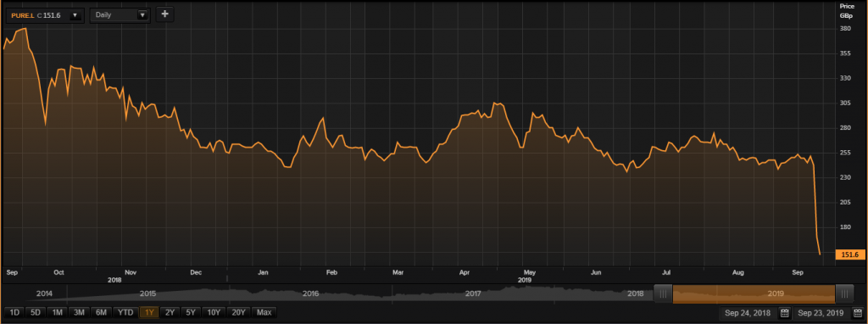Click 2014 in the overview timeline
Screen dimensions: 868x324
[x=44, y=293]
